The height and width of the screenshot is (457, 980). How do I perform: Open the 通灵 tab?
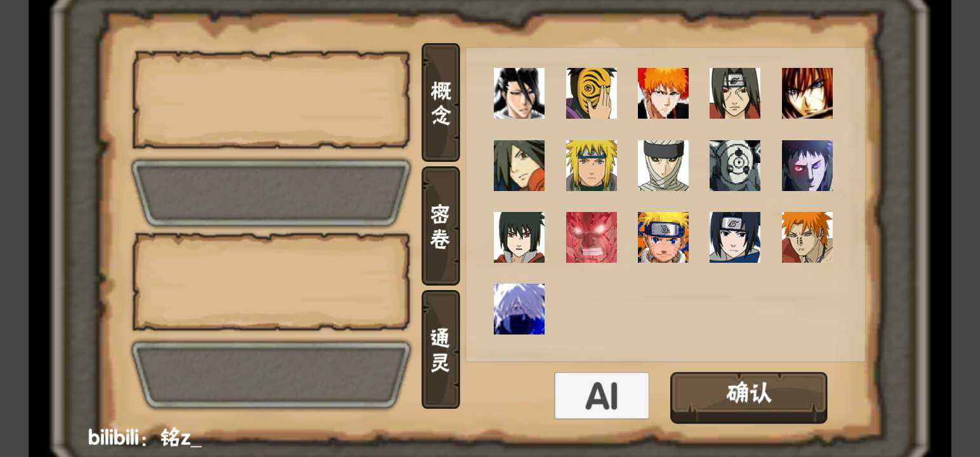440,349
